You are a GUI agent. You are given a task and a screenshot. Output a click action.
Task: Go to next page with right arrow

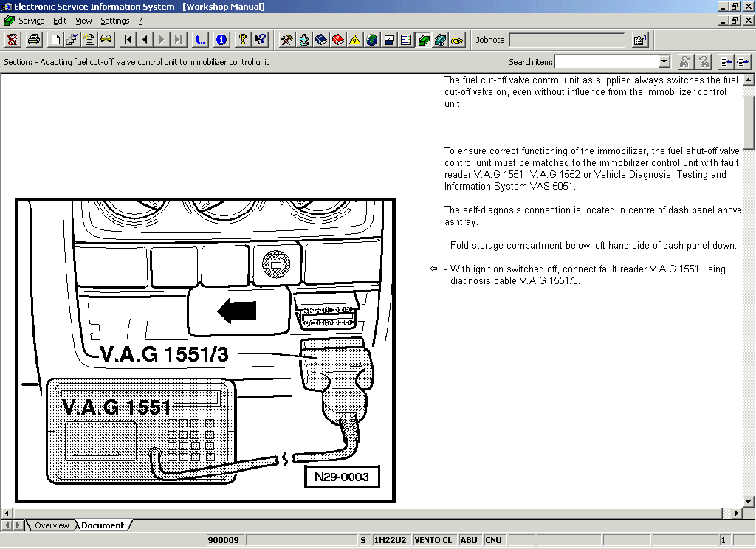pos(162,40)
